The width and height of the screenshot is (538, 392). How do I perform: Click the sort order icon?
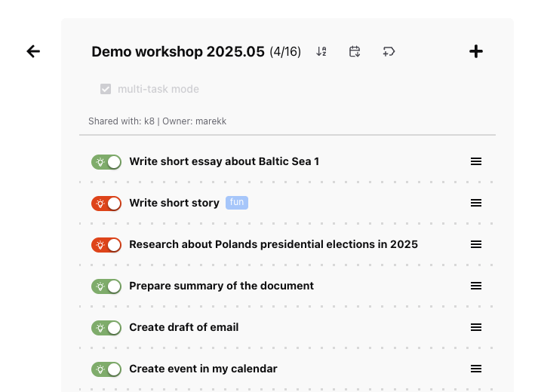coord(321,51)
